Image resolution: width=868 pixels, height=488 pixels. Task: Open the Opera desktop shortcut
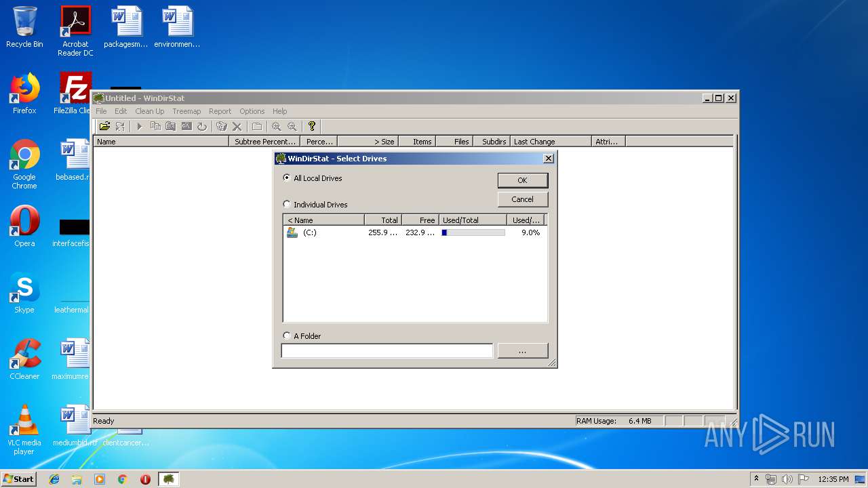tap(24, 226)
